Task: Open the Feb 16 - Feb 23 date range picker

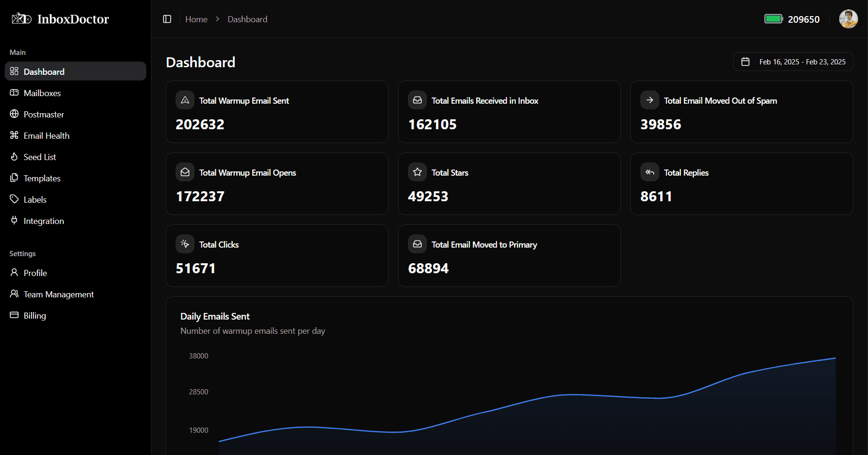Action: pyautogui.click(x=793, y=62)
